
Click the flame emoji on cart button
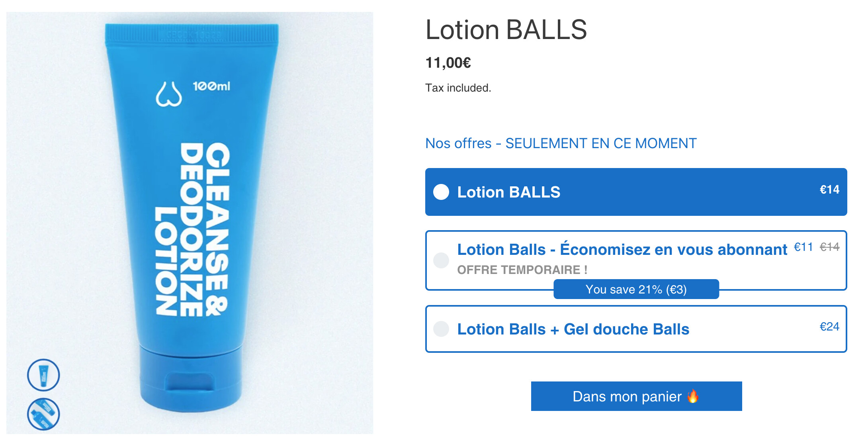point(693,396)
